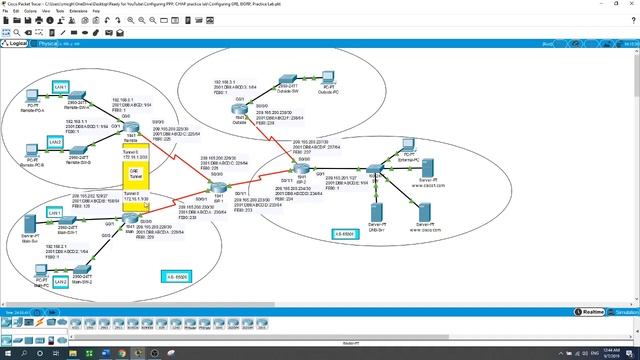Switch to Logical workspace view
Viewport: 640px width, 360px height.
tap(14, 43)
